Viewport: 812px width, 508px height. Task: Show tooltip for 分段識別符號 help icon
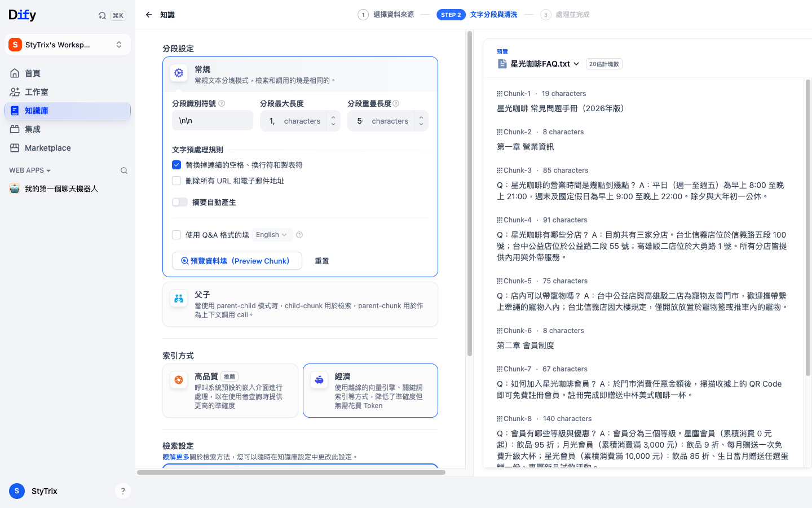[222, 103]
